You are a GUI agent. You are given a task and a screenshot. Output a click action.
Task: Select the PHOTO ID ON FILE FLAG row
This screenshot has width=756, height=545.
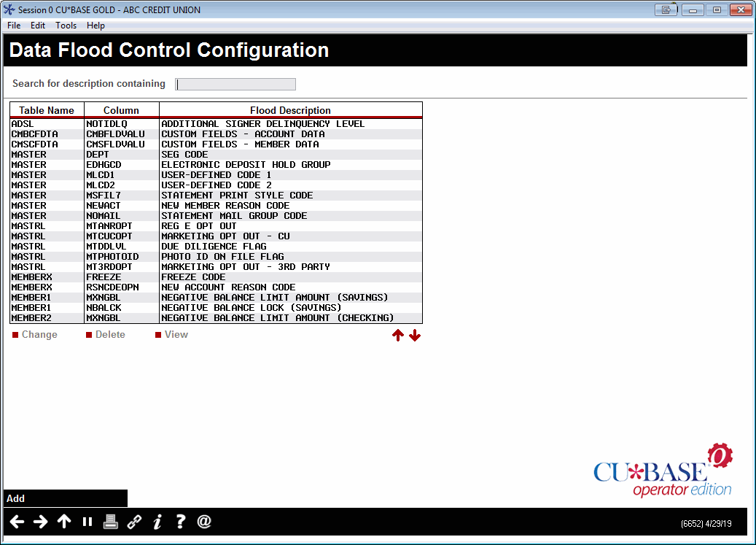pyautogui.click(x=216, y=257)
